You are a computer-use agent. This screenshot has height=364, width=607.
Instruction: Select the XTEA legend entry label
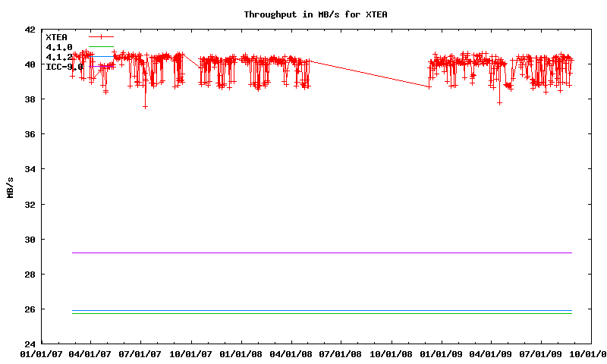57,36
